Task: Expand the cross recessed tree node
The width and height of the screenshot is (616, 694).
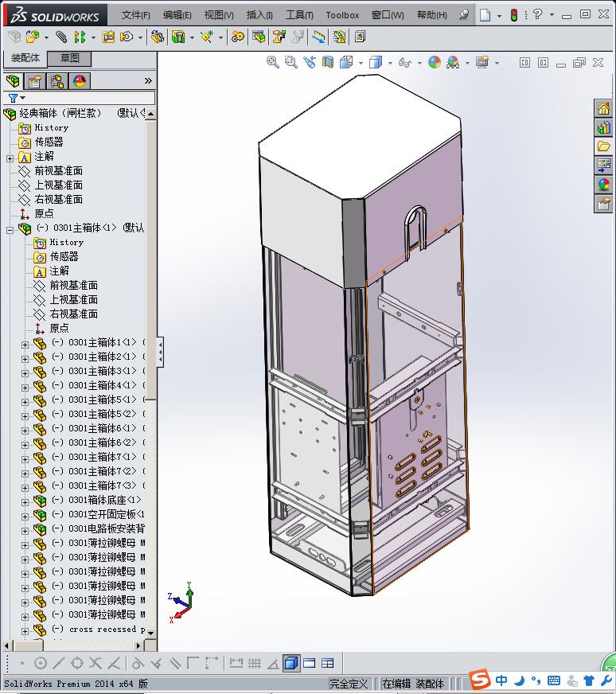Action: 25,630
